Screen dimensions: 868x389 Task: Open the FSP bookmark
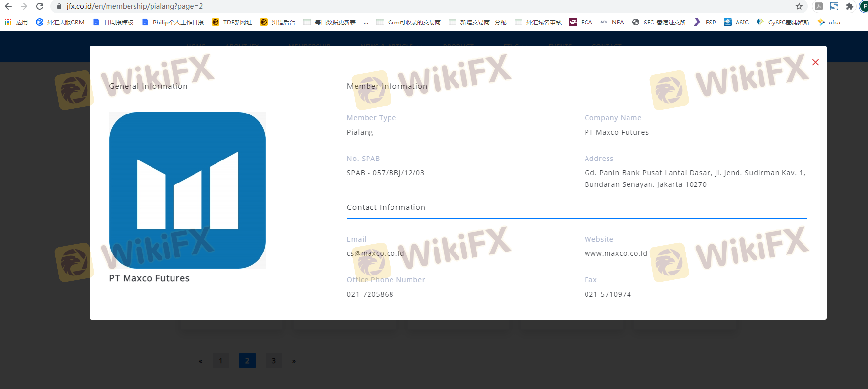click(x=705, y=22)
